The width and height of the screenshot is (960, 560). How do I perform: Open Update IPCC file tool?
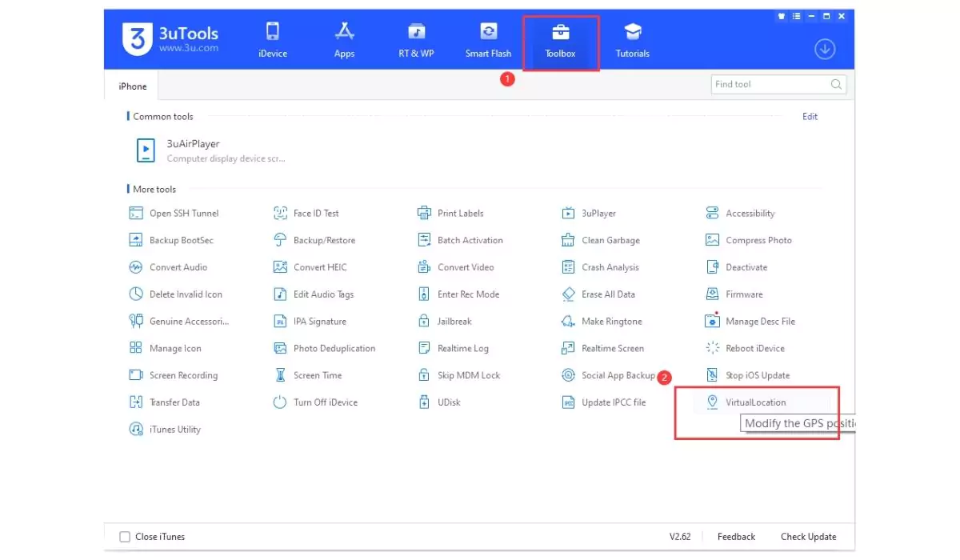click(x=603, y=402)
